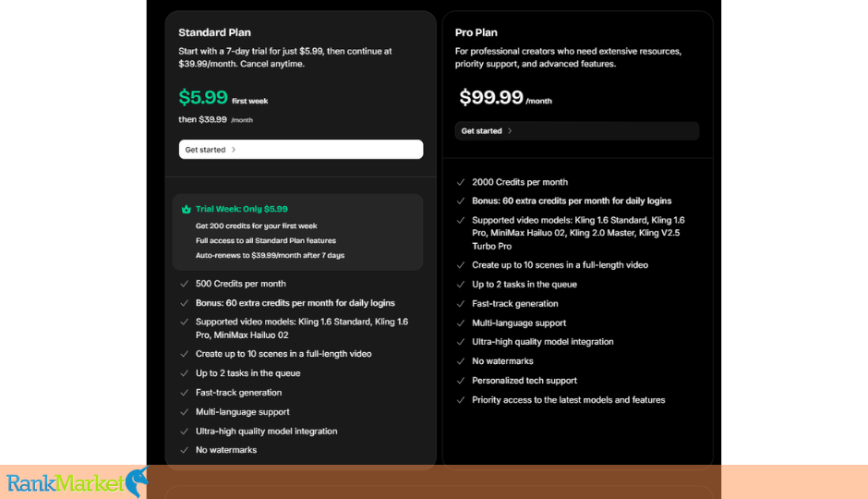Click Auto-renews to $39.99/month text
Image resolution: width=868 pixels, height=499 pixels.
pyautogui.click(x=271, y=255)
